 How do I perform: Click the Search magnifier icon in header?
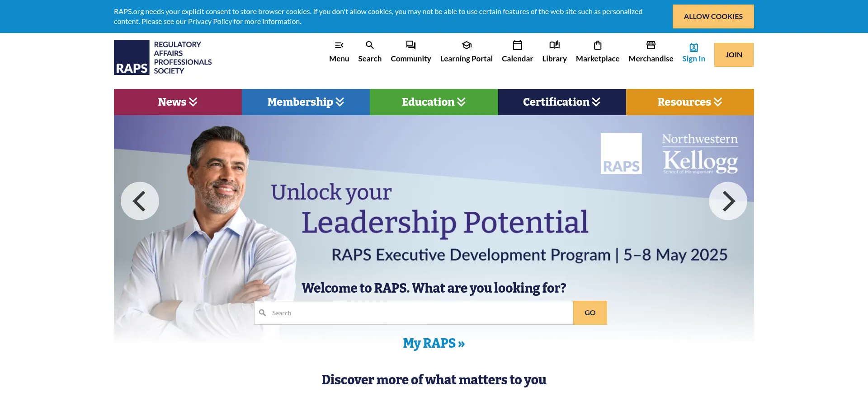pos(370,46)
